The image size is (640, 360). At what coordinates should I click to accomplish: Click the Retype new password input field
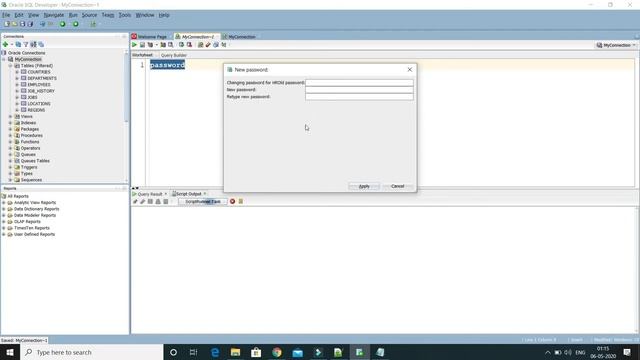pos(359,97)
